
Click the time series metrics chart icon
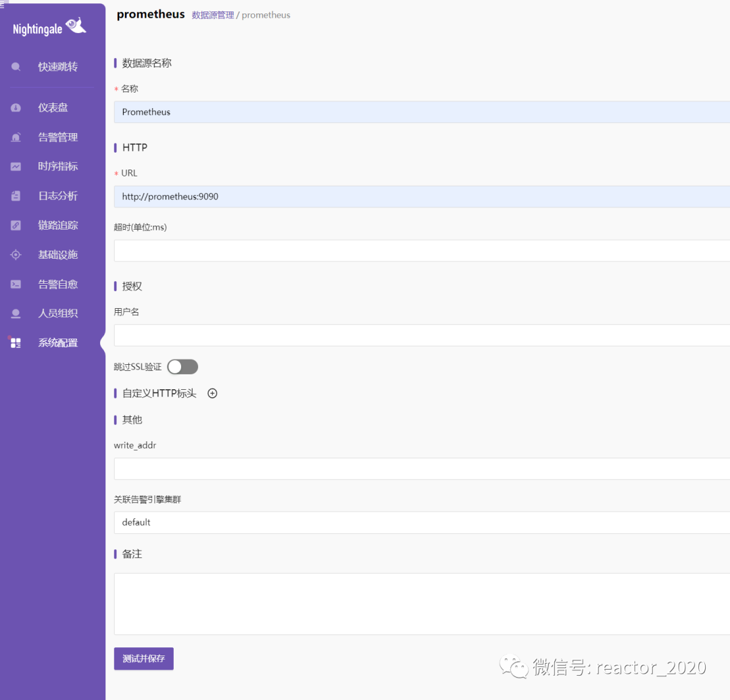(x=16, y=166)
